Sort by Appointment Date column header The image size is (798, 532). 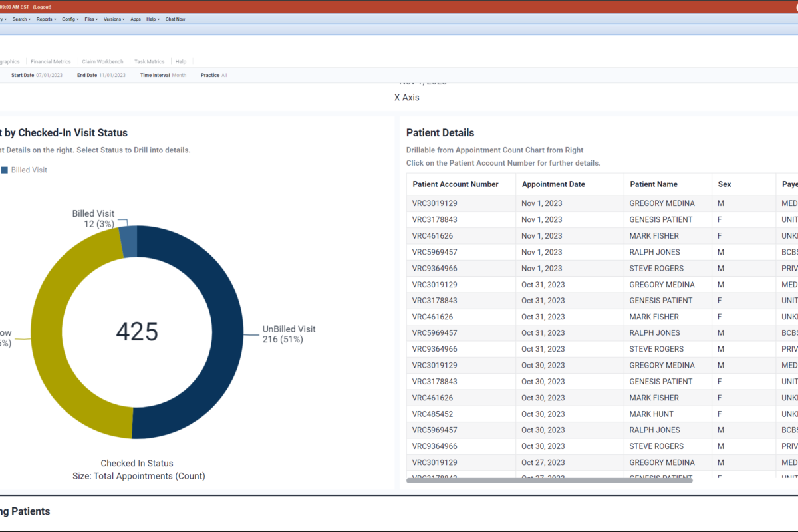553,184
